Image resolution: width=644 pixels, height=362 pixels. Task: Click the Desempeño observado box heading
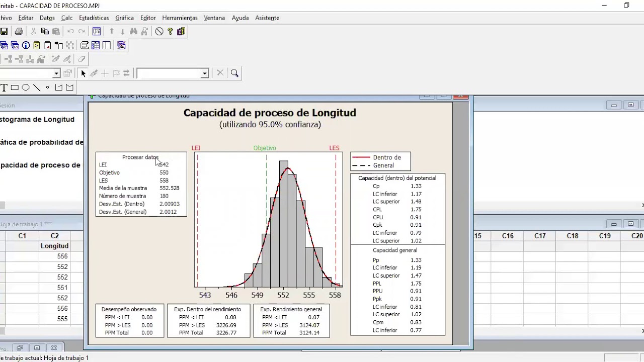click(129, 309)
